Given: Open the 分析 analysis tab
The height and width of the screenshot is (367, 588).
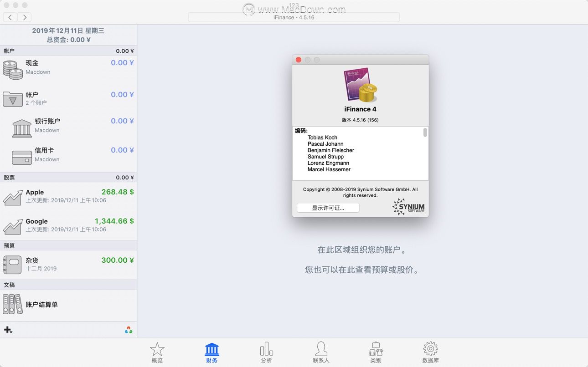Looking at the screenshot, I should pos(267,353).
